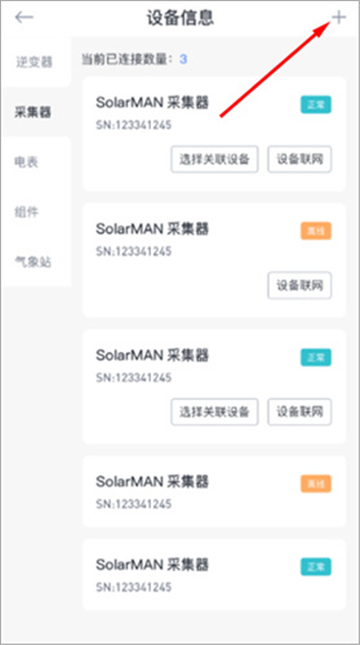Tap the orange status badge on second card

(x=316, y=231)
